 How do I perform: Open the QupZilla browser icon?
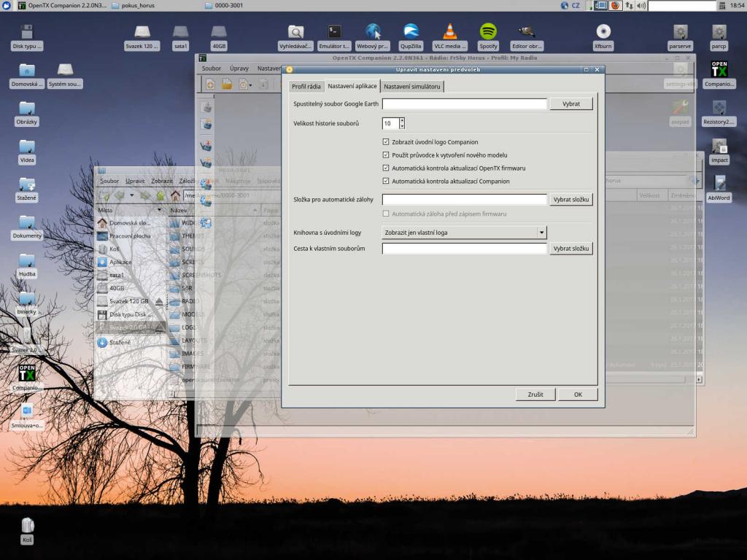pos(411,32)
